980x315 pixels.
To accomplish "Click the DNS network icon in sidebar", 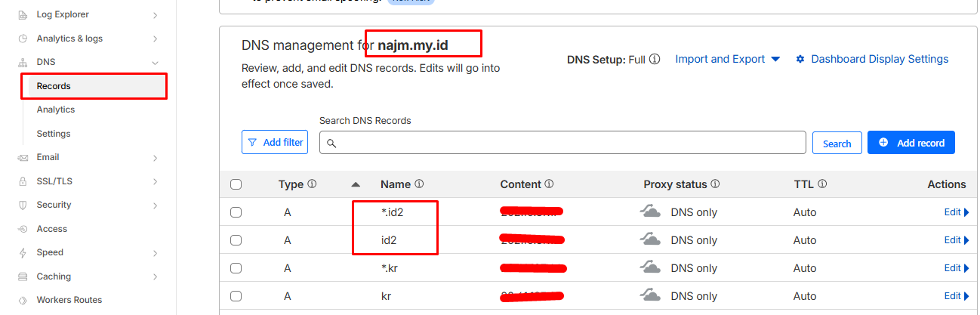I will pyautogui.click(x=23, y=62).
